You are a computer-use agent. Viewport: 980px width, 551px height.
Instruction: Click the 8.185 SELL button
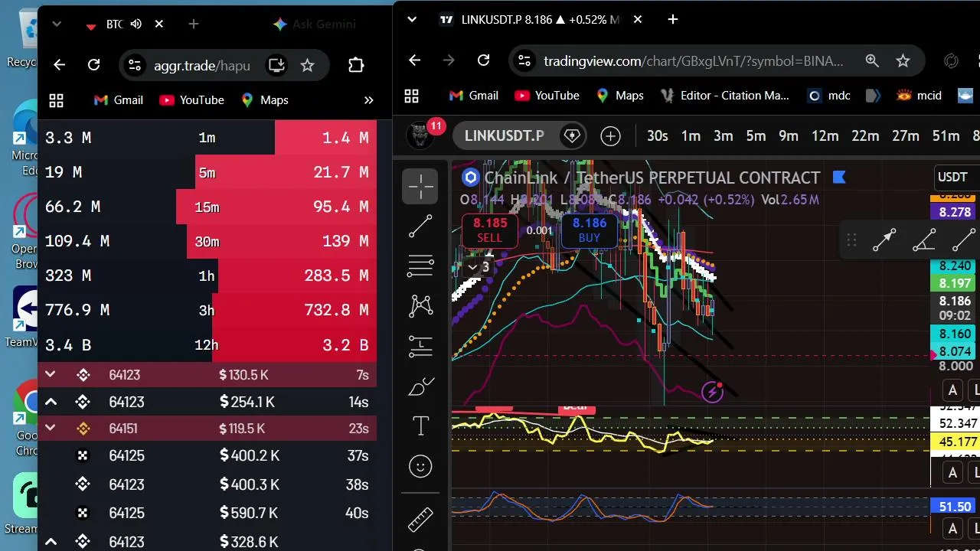tap(490, 230)
